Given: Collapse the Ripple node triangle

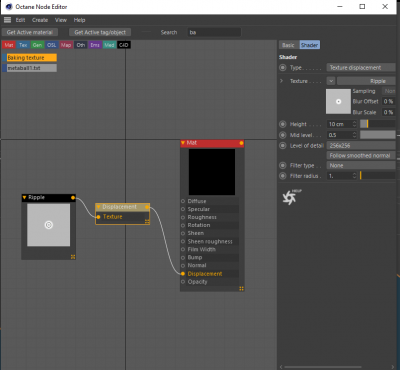Looking at the screenshot, I should point(24,197).
